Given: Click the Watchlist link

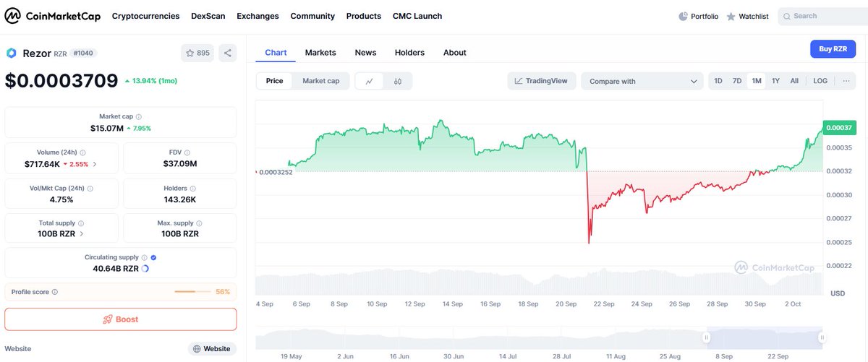Looking at the screenshot, I should pos(749,16).
